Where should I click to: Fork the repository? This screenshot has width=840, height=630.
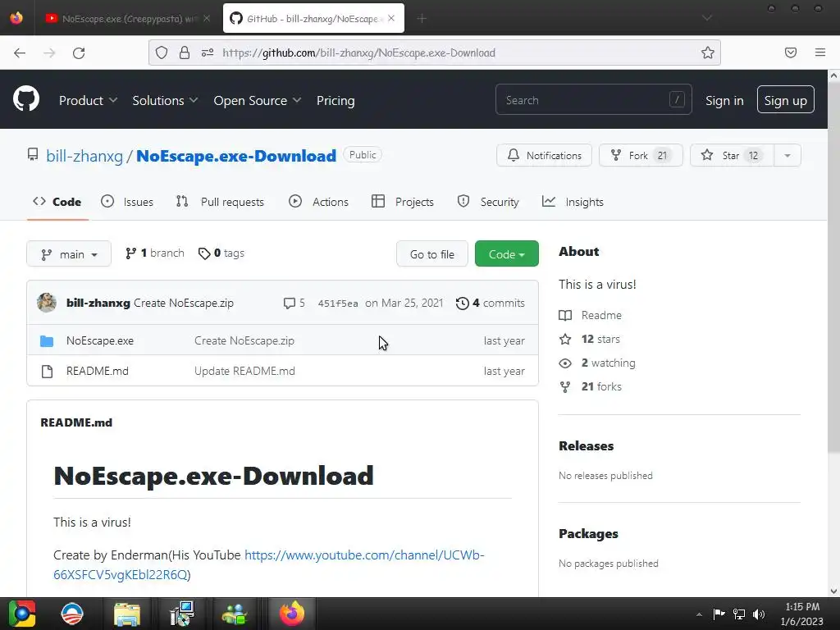coord(641,155)
